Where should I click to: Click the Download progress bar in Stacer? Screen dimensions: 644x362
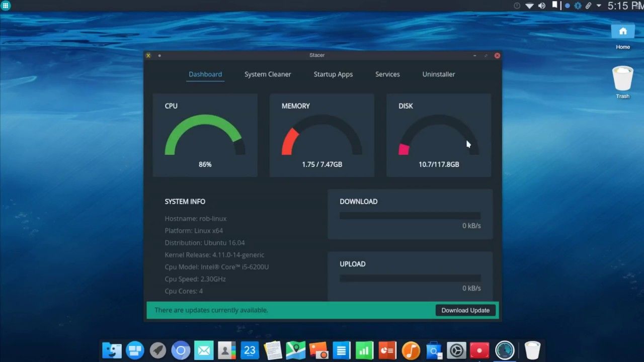pyautogui.click(x=410, y=216)
